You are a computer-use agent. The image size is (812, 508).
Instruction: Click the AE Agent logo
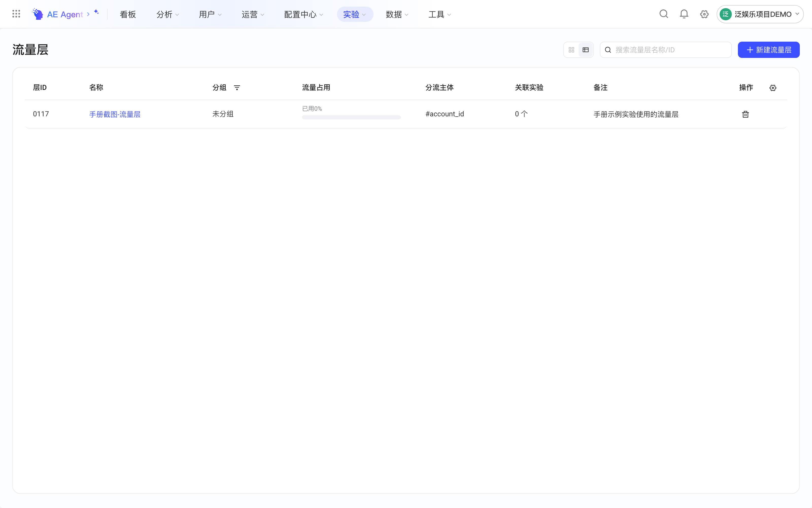(x=38, y=14)
